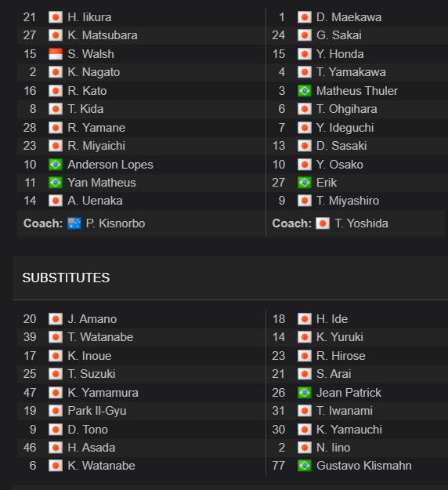Open player profile for D. Maekawa
This screenshot has height=490, width=448.
(349, 17)
